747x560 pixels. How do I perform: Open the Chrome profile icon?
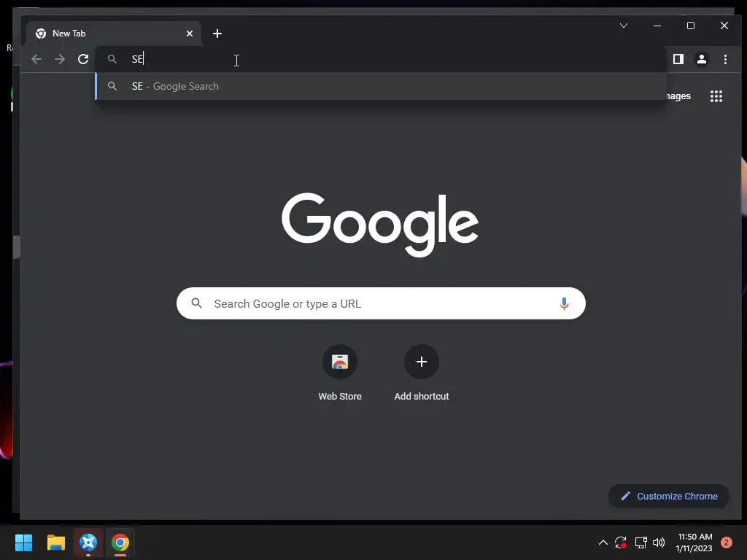click(x=702, y=59)
